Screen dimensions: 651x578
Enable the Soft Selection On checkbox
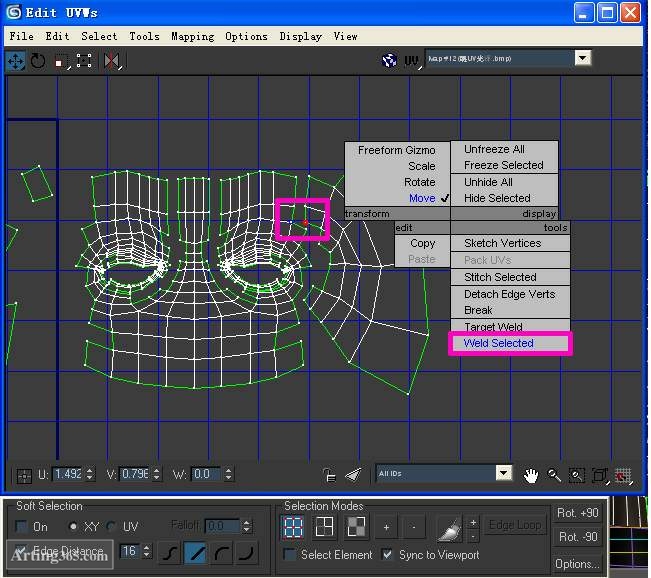tap(21, 526)
